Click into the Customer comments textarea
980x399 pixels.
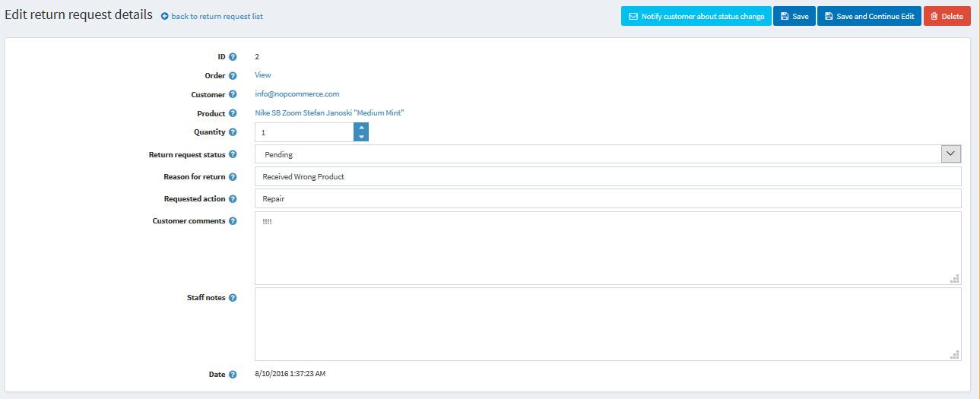coord(607,249)
